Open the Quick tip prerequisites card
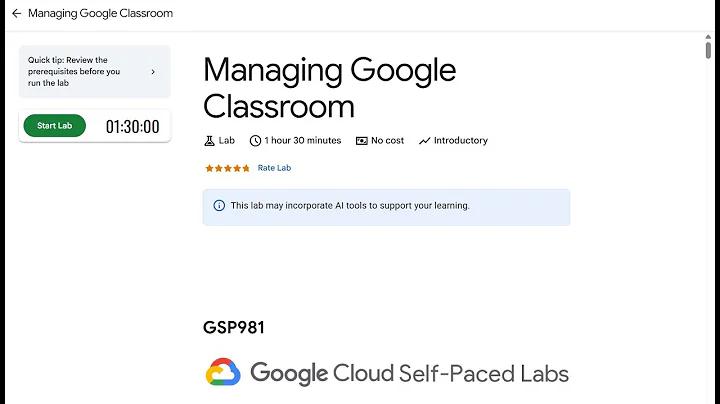The width and height of the screenshot is (720, 404). [x=95, y=71]
